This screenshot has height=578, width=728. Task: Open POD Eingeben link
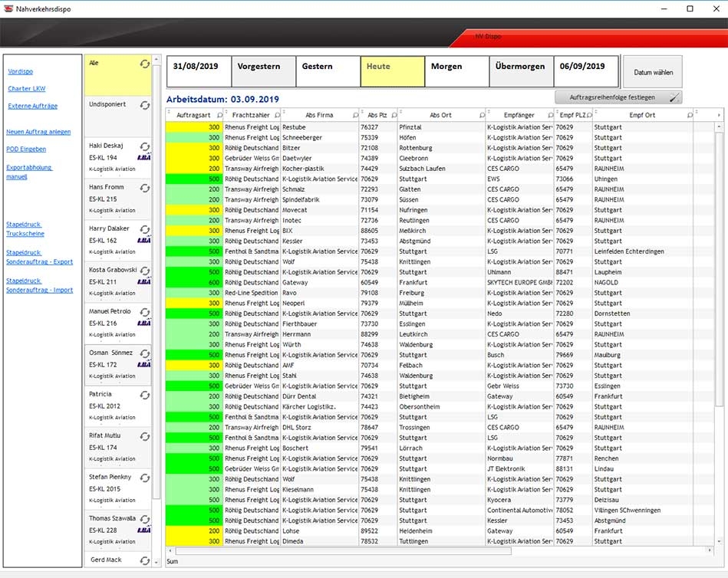26,149
